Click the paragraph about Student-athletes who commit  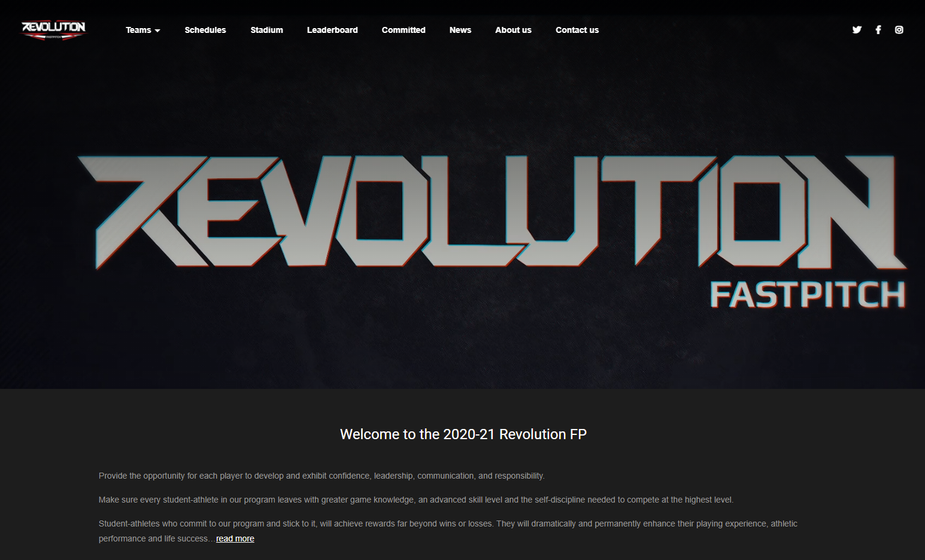[x=448, y=531]
